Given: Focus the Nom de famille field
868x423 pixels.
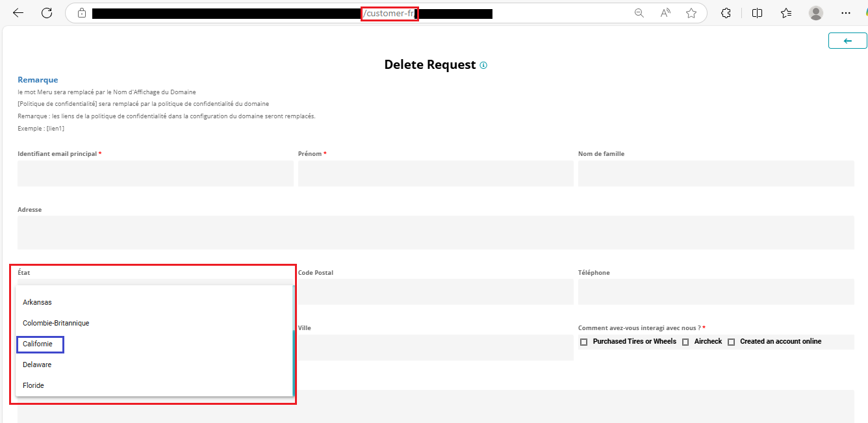Looking at the screenshot, I should click(716, 173).
